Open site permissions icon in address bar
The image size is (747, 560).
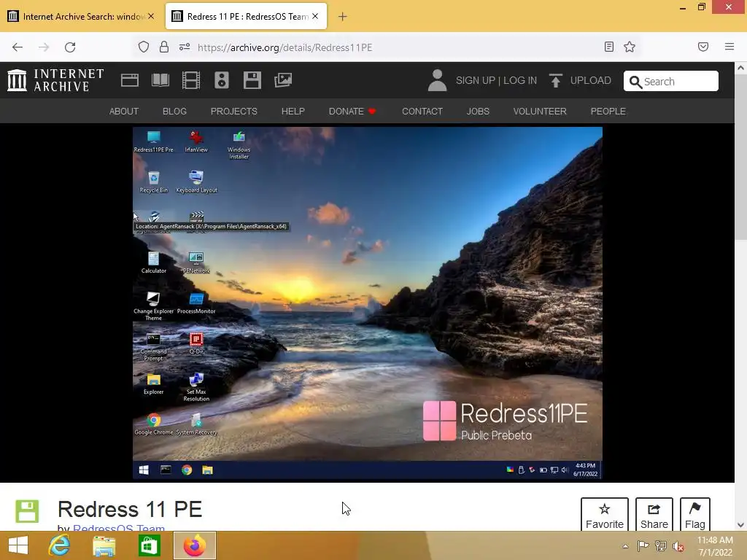pyautogui.click(x=185, y=47)
